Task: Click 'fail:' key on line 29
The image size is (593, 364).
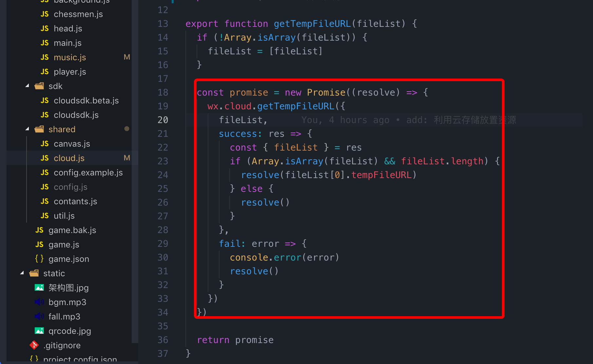Action: pos(232,244)
